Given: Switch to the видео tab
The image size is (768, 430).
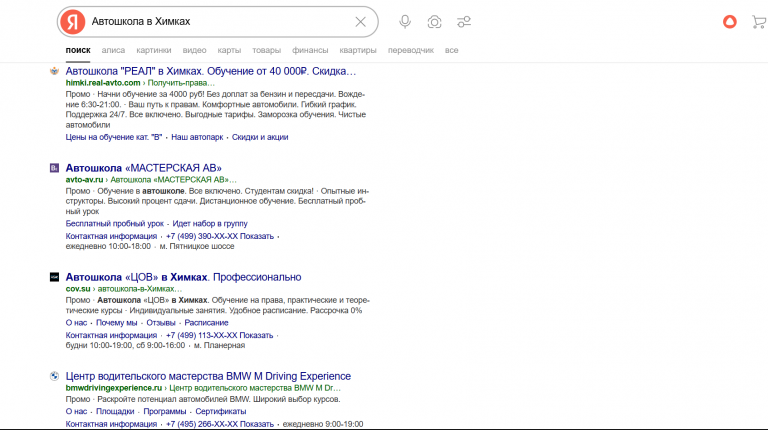Looking at the screenshot, I should (x=194, y=50).
